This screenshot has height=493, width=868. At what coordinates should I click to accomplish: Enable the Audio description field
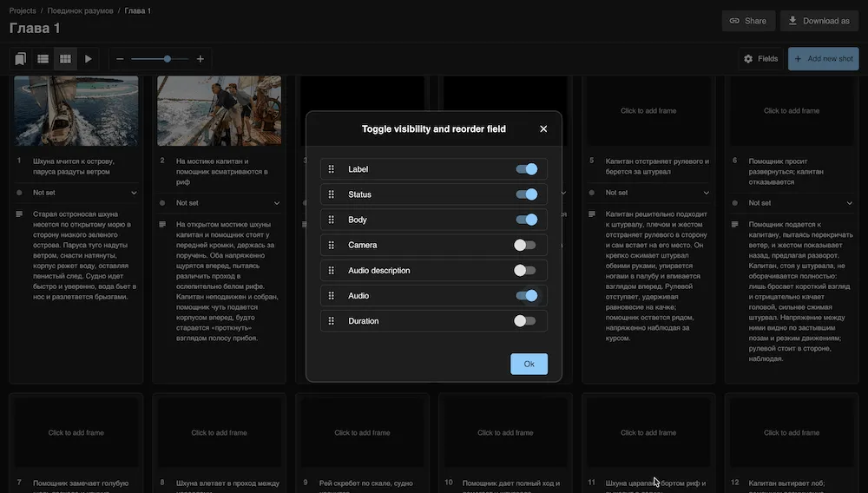pyautogui.click(x=525, y=271)
